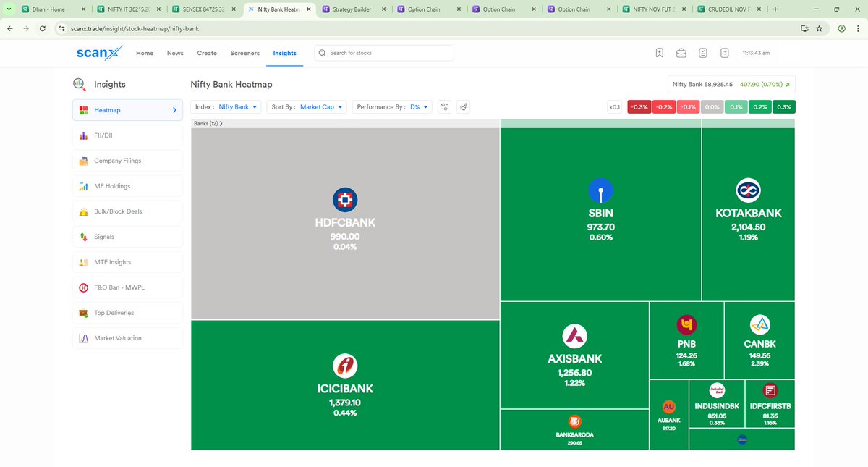Switch to the Dhan - Home browser tab
The width and height of the screenshot is (868, 467).
pos(53,9)
